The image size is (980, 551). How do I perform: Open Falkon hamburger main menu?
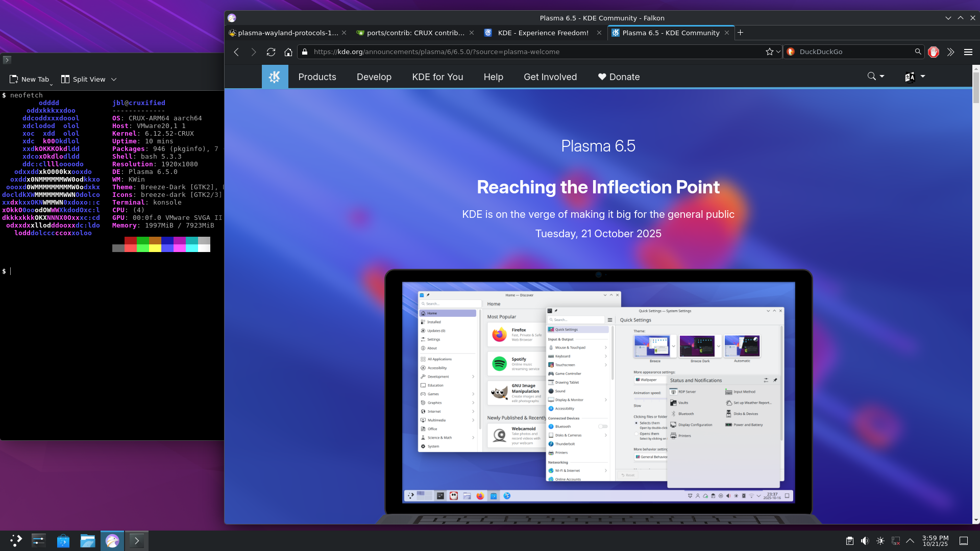pos(968,52)
